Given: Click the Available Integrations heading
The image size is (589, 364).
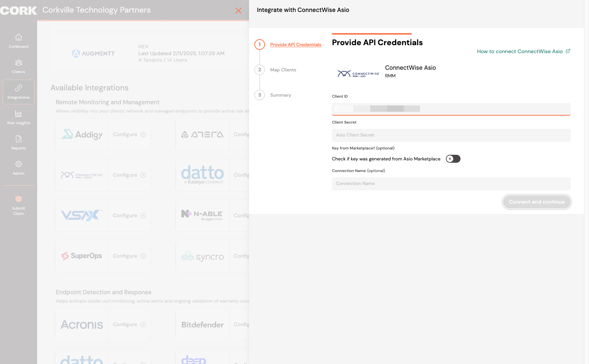Looking at the screenshot, I should (89, 88).
